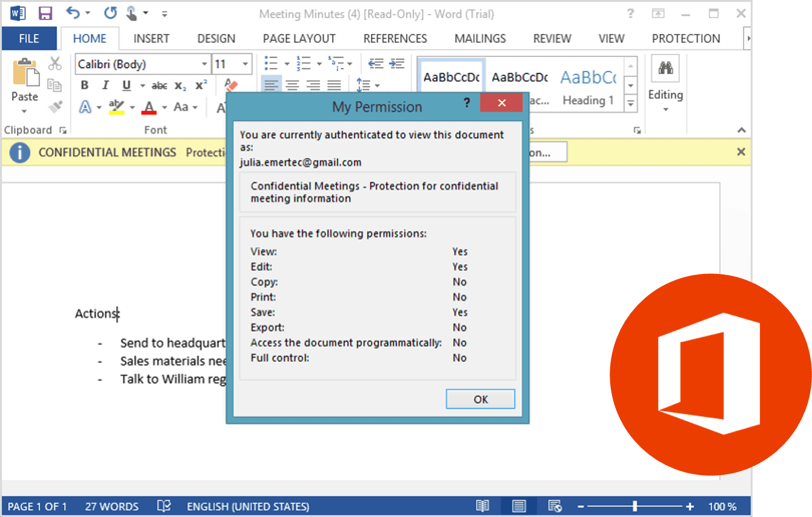
Task: Click the proofing book icon in status bar
Action: click(164, 507)
